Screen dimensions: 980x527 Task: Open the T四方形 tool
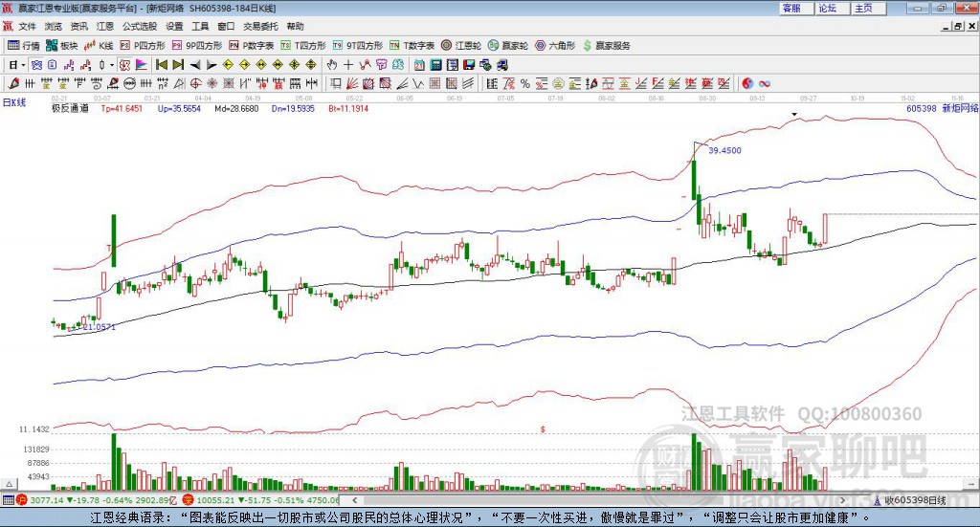pyautogui.click(x=303, y=46)
